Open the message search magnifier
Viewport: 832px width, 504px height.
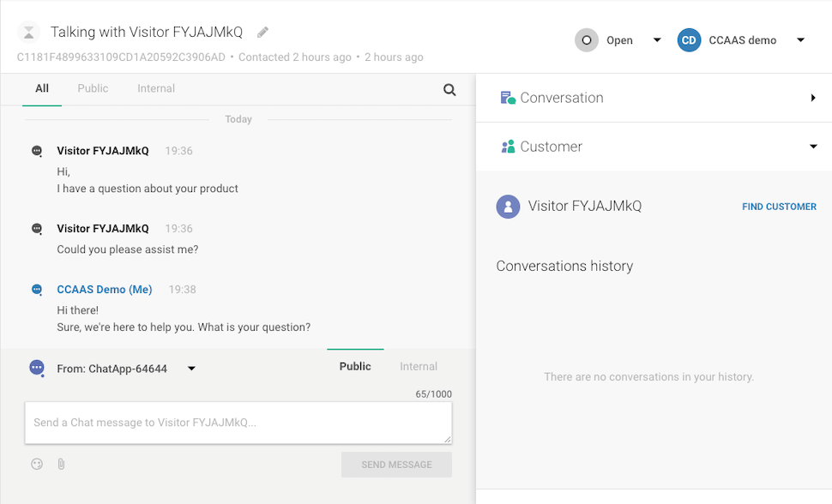[x=449, y=89]
